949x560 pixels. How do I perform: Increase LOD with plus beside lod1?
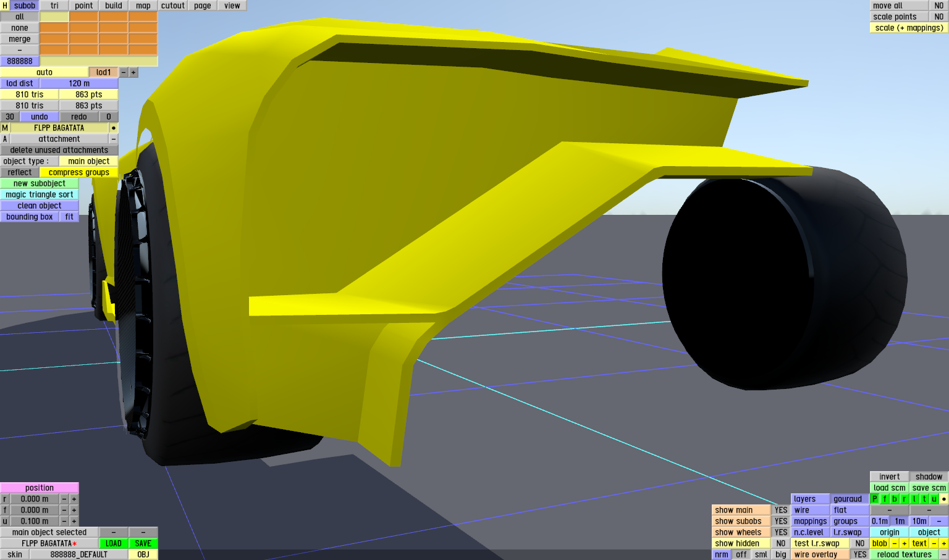(133, 72)
